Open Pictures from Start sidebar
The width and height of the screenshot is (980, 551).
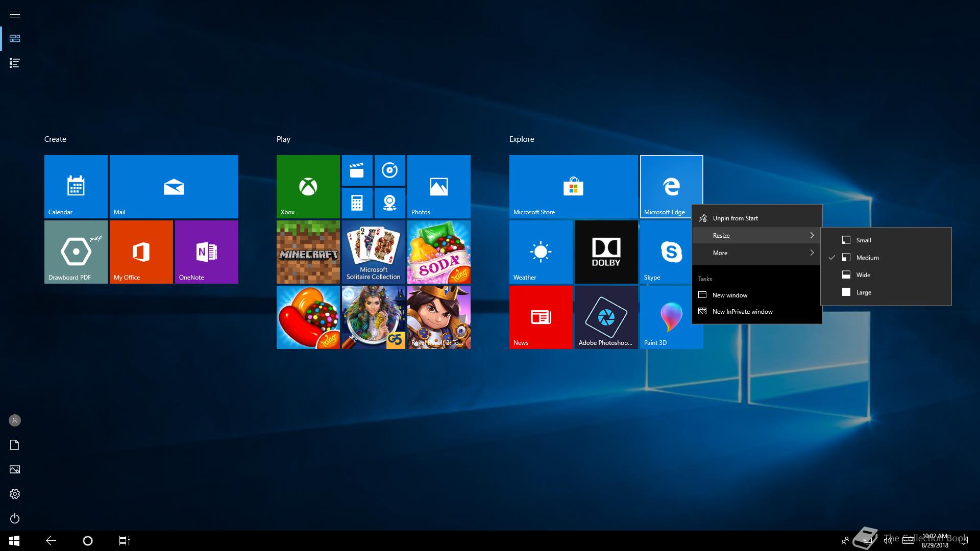(x=15, y=469)
